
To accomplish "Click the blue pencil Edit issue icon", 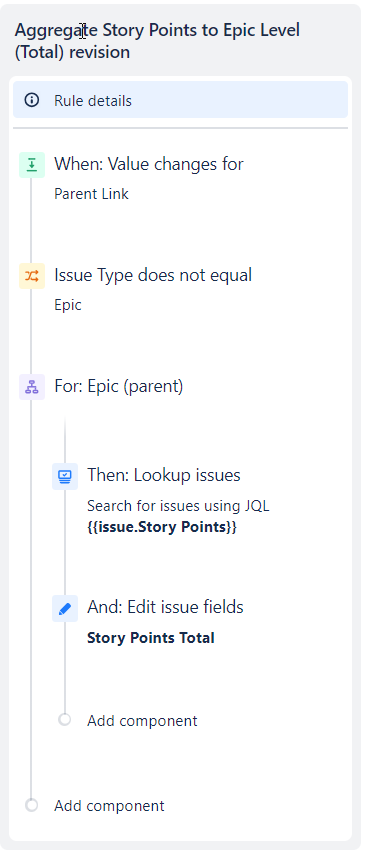I will click(65, 608).
